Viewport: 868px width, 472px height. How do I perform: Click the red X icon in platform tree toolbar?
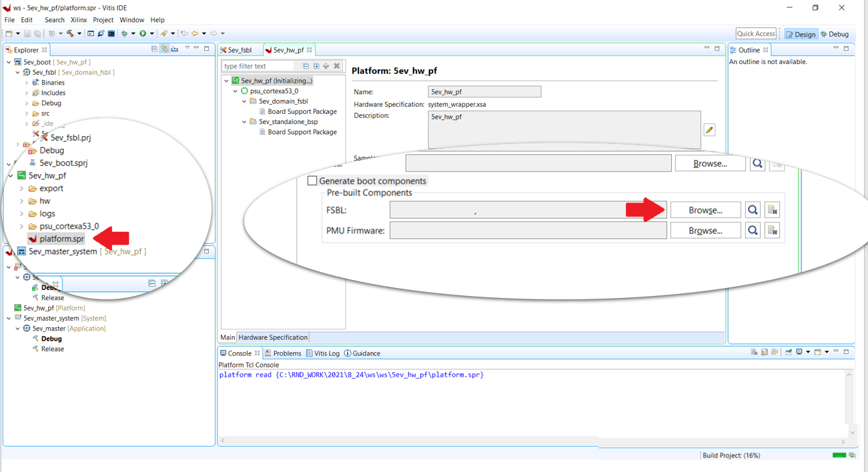click(x=337, y=66)
